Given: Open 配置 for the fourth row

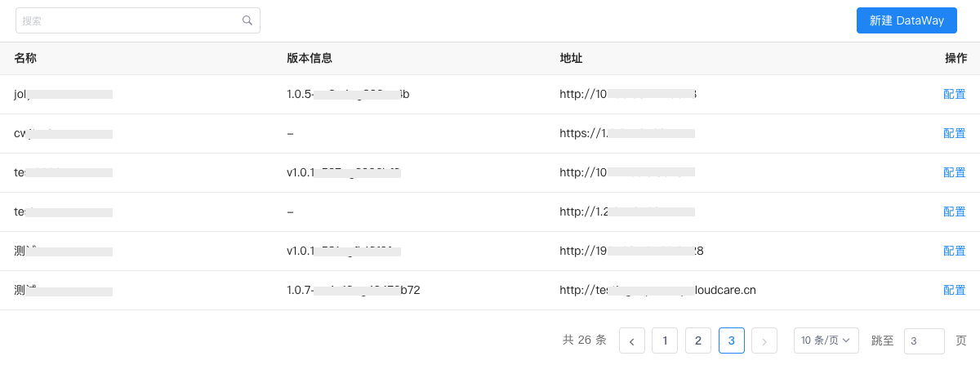Looking at the screenshot, I should click(954, 211).
